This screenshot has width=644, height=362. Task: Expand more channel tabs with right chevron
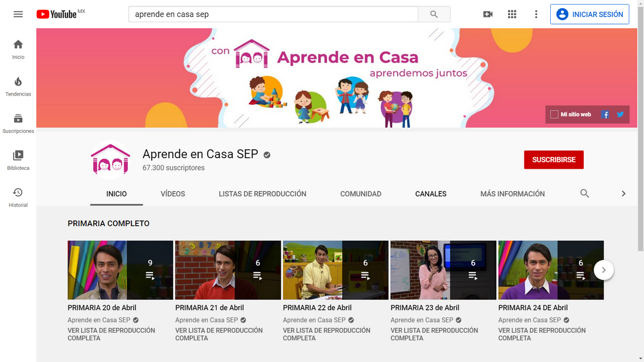coord(623,193)
